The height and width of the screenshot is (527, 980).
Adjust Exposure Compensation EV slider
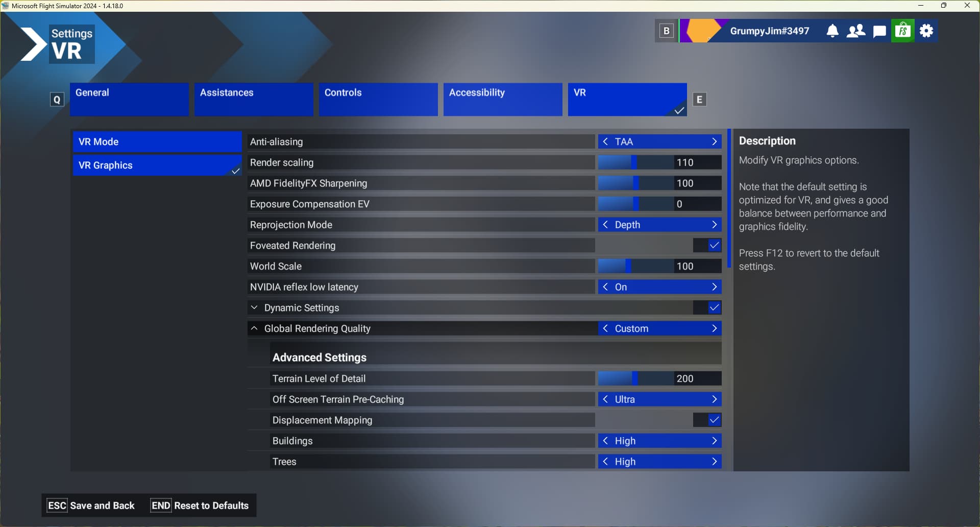[x=635, y=204]
